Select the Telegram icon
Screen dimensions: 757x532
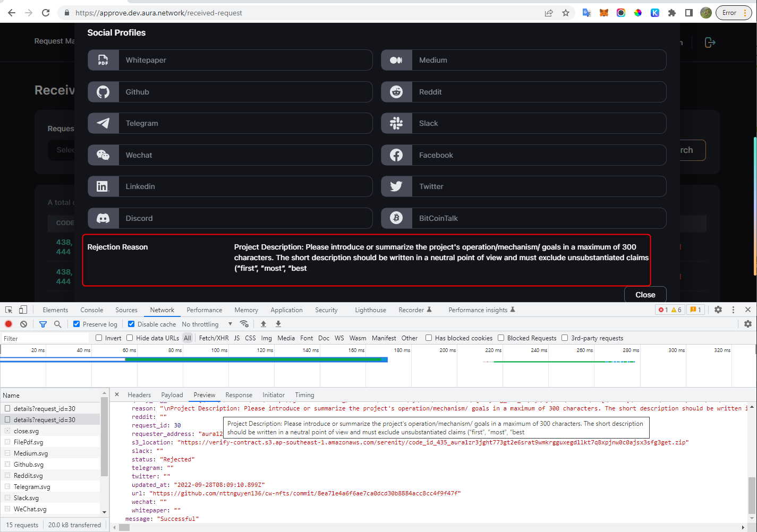103,123
